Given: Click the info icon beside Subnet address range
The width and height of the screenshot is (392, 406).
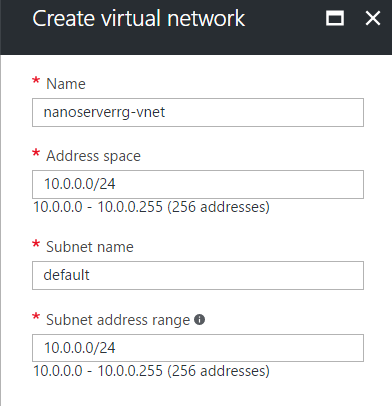Looking at the screenshot, I should coord(199,320).
